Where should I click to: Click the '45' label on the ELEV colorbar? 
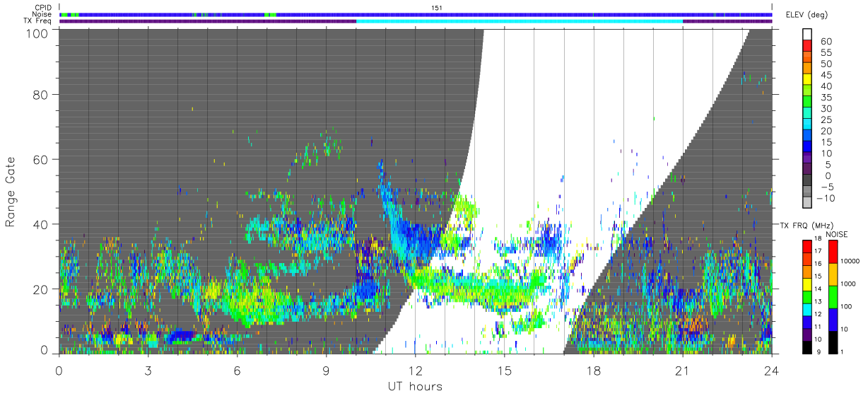tap(826, 75)
